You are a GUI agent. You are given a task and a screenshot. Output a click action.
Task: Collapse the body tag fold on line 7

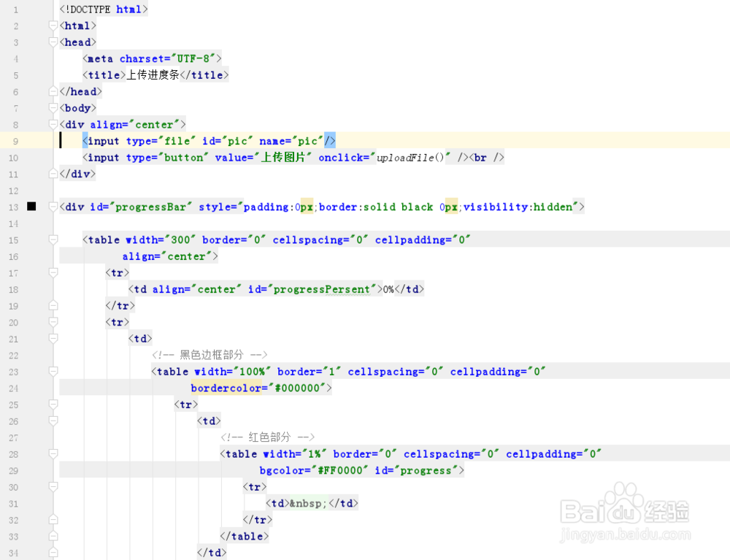coord(53,108)
